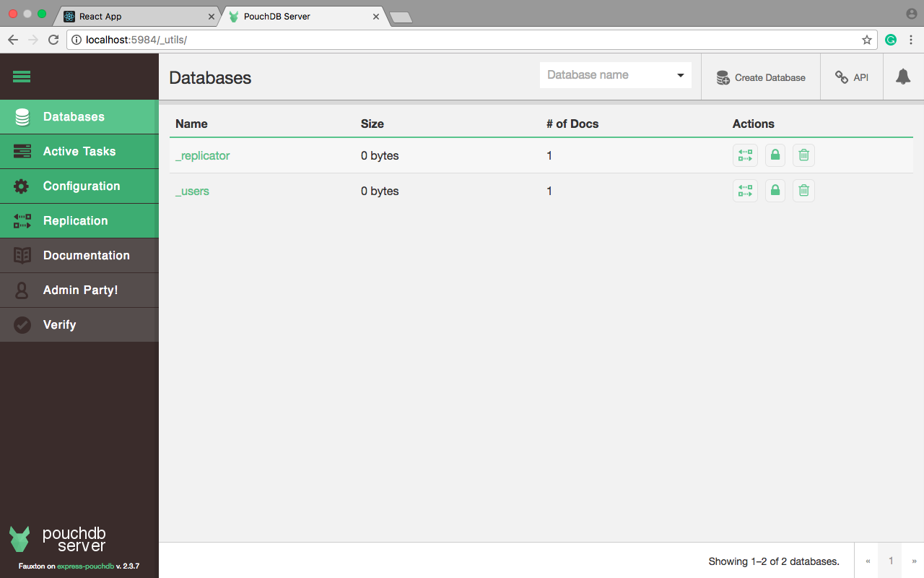This screenshot has width=924, height=578.
Task: Click the Size column header
Action: [x=372, y=124]
